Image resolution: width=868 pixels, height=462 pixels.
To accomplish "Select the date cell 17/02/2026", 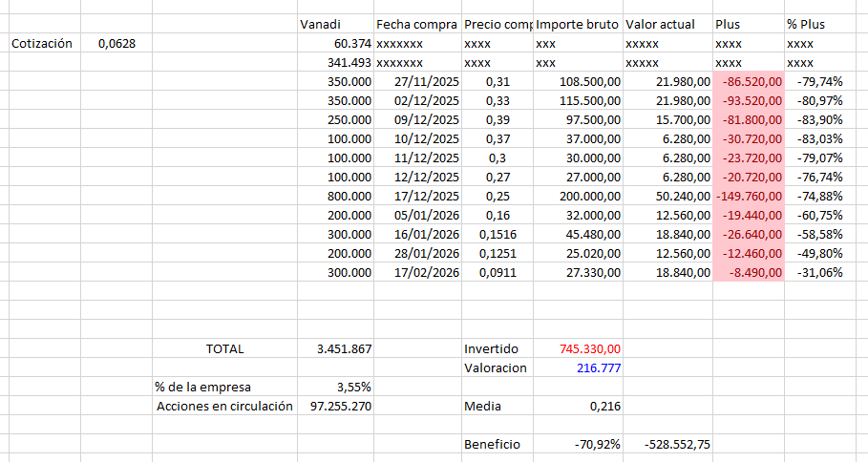I will (x=417, y=272).
